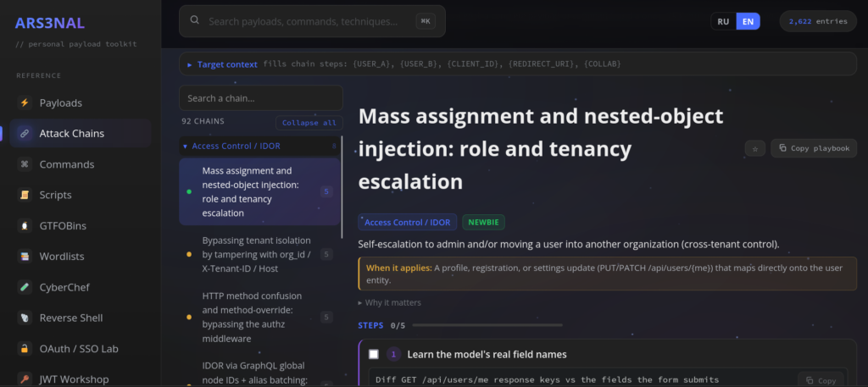Image resolution: width=868 pixels, height=387 pixels.
Task: Click the ARS3NAL logo
Action: tap(50, 23)
